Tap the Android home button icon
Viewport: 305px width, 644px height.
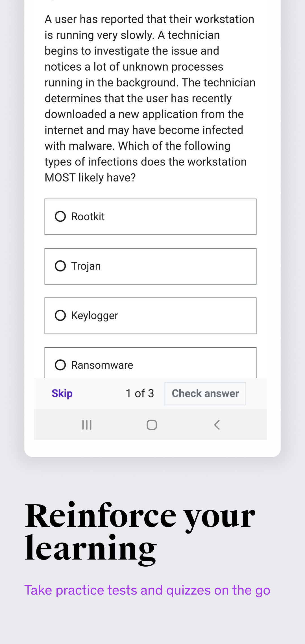coord(152,425)
